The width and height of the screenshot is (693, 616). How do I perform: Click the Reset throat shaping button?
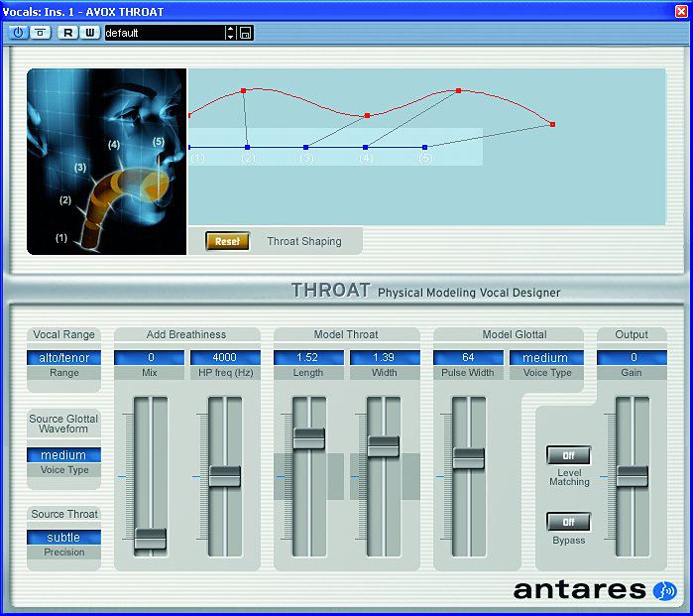(227, 241)
